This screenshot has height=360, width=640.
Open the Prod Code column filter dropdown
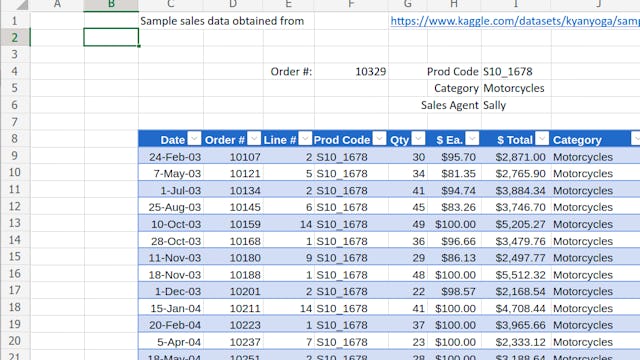pyautogui.click(x=380, y=139)
